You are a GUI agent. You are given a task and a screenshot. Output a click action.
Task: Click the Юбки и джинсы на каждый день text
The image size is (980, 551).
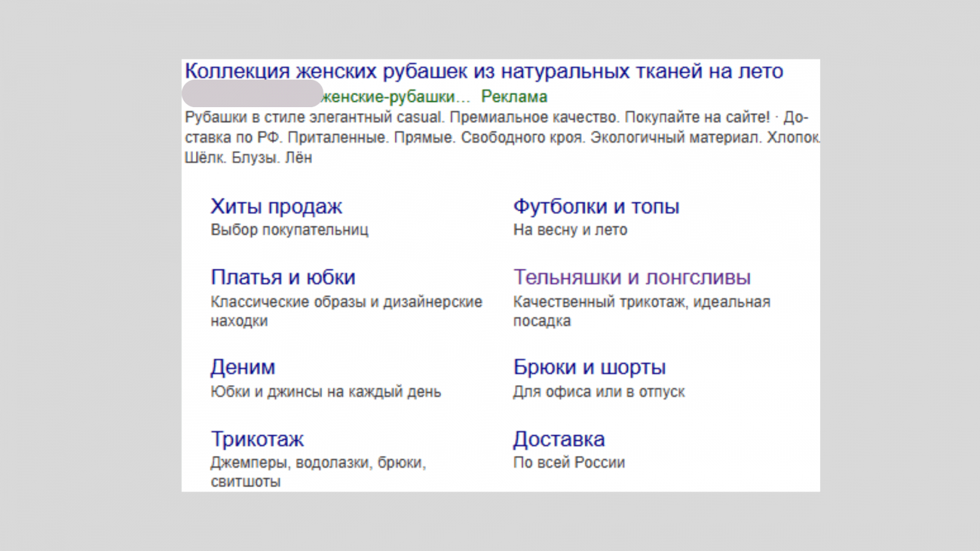pyautogui.click(x=326, y=392)
